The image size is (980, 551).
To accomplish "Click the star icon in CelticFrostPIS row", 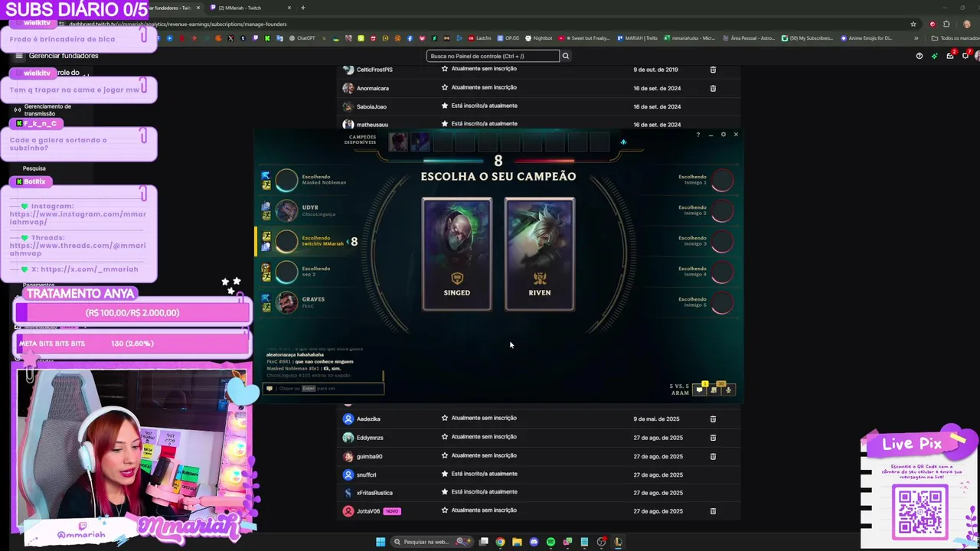I will pos(445,69).
